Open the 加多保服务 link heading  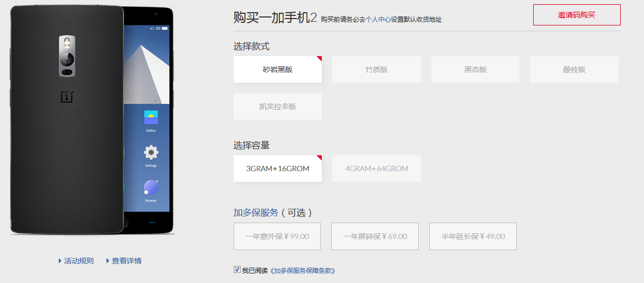click(x=256, y=213)
